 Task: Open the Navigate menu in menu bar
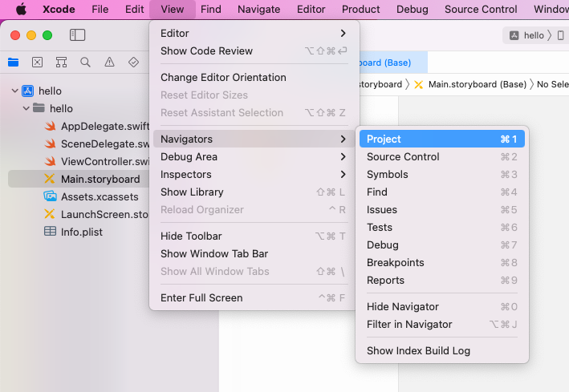point(259,9)
